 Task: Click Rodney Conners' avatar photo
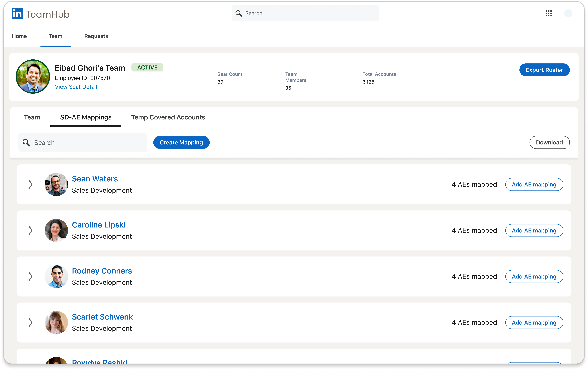[56, 276]
